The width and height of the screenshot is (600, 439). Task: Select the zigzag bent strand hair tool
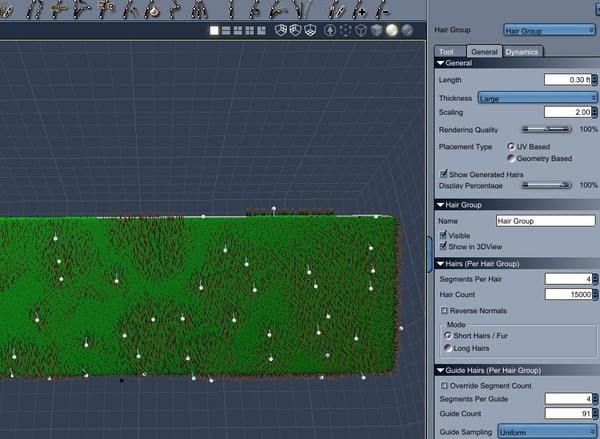coord(174,9)
